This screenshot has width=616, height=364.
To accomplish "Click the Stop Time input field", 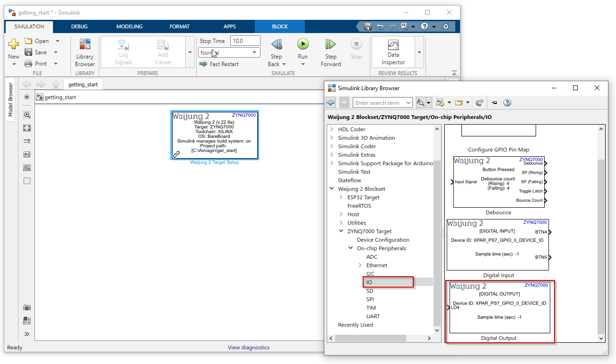I will click(245, 41).
